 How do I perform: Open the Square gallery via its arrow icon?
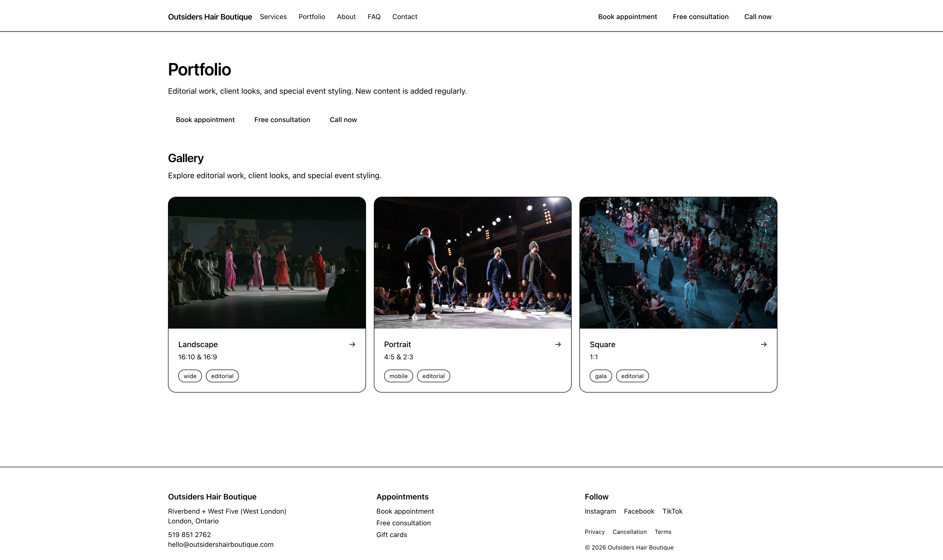coord(764,344)
